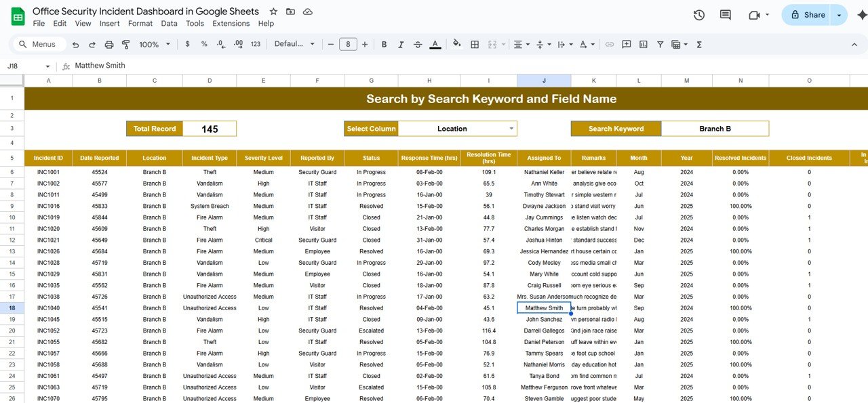Viewport: 868px width, 403px height.
Task: Toggle italic formatting
Action: pyautogui.click(x=401, y=44)
